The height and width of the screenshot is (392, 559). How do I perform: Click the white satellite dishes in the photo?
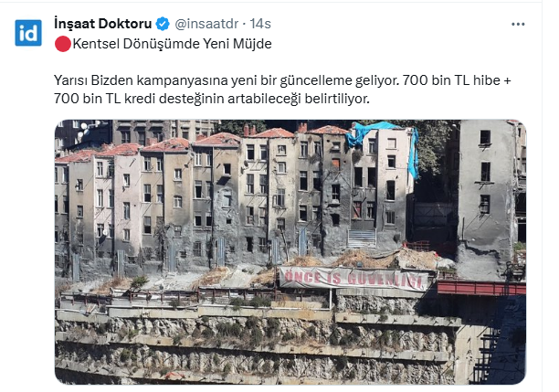pyautogui.click(x=83, y=131)
